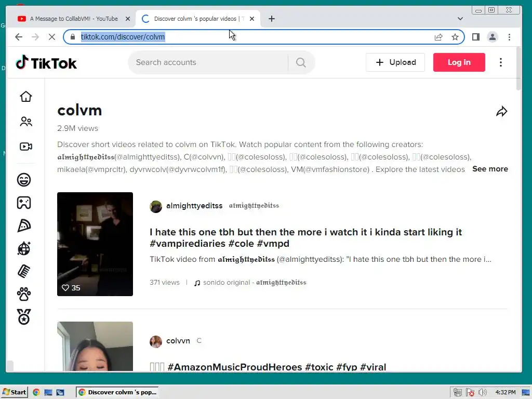Close the Discover colvm tab
The width and height of the screenshot is (532, 399).
[x=252, y=19]
